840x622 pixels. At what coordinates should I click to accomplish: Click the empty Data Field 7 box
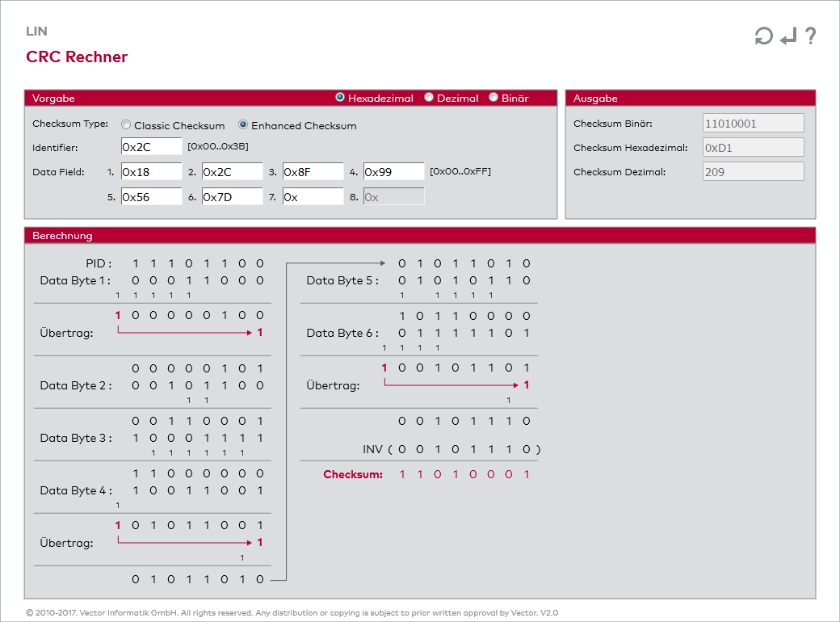pos(313,197)
